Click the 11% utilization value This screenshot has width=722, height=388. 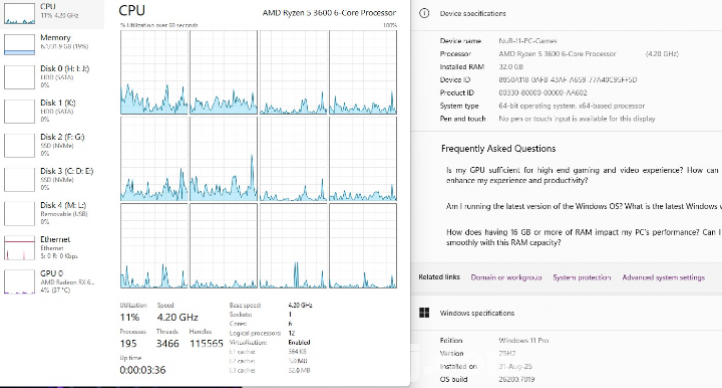click(x=129, y=317)
